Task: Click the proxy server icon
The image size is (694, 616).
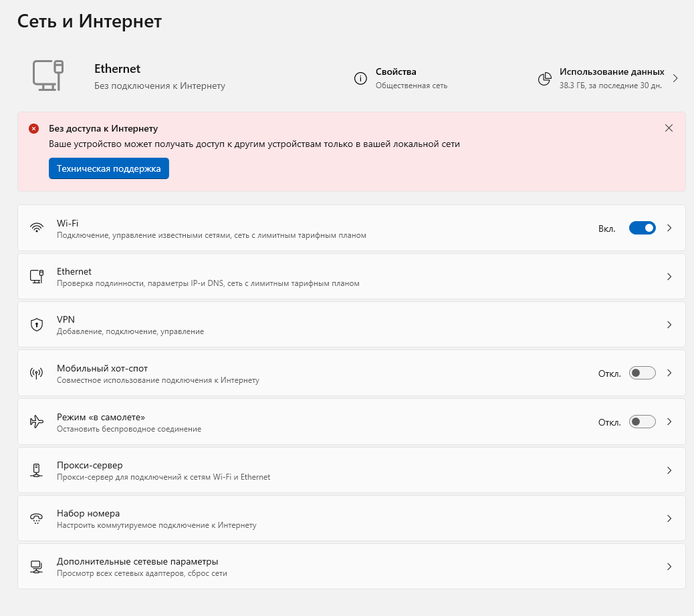Action: pos(37,470)
